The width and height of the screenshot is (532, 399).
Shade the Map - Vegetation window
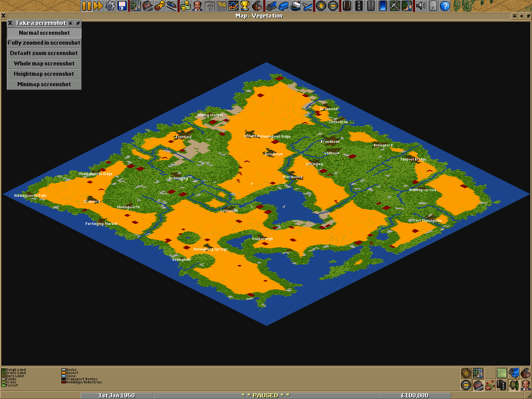point(514,16)
